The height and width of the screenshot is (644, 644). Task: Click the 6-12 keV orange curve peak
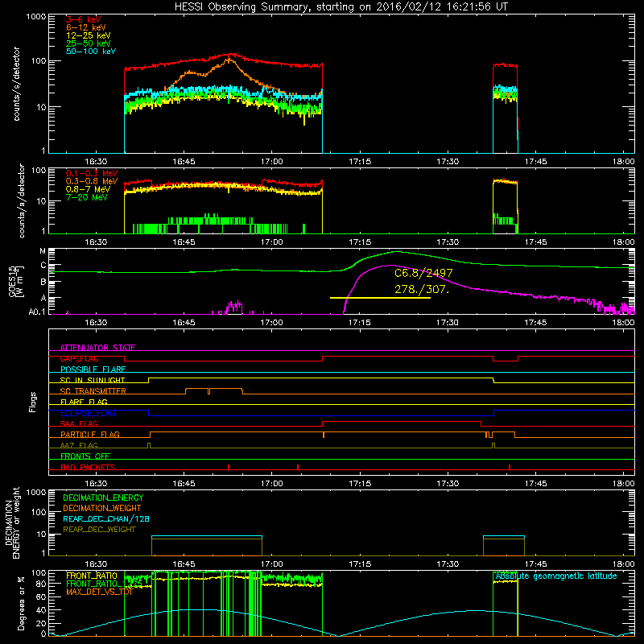229,59
